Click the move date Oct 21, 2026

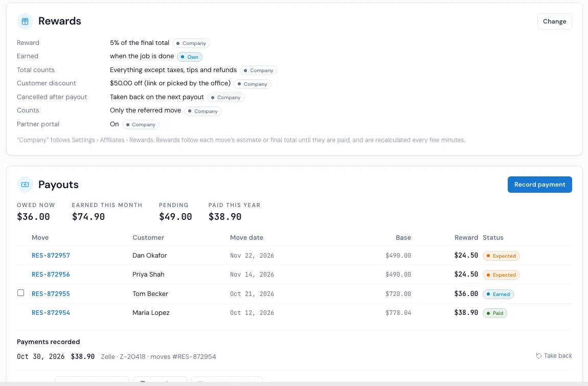252,294
